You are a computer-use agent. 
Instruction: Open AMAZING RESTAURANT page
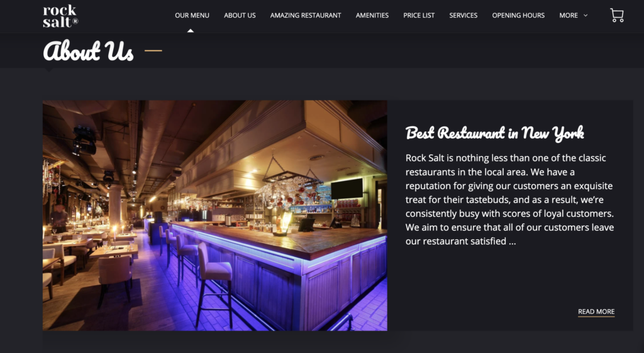pos(306,16)
